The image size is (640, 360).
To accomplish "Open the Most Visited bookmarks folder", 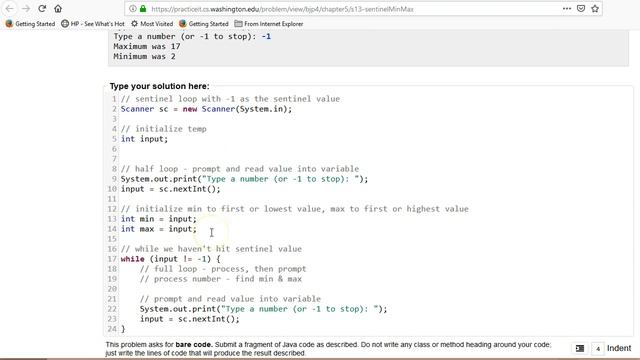I will (x=152, y=24).
